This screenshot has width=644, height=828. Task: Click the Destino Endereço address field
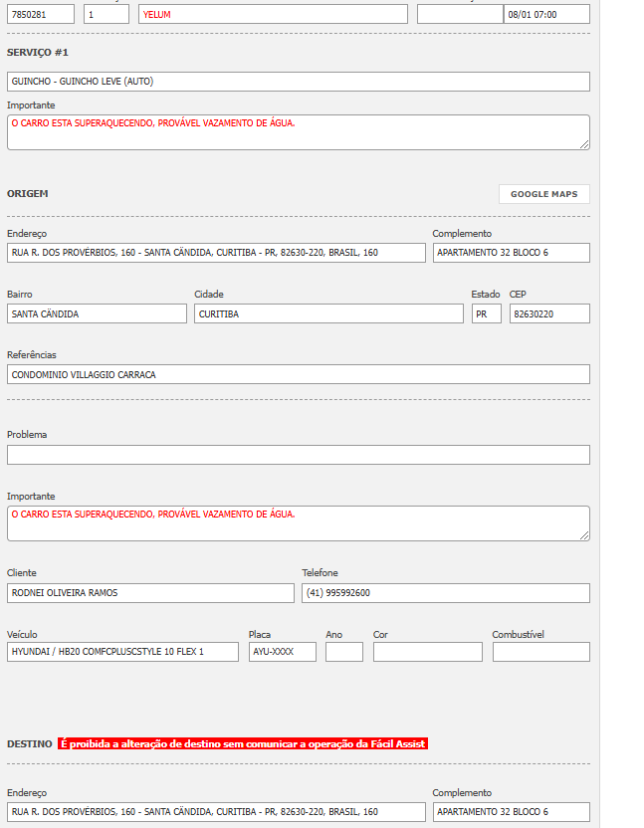216,812
